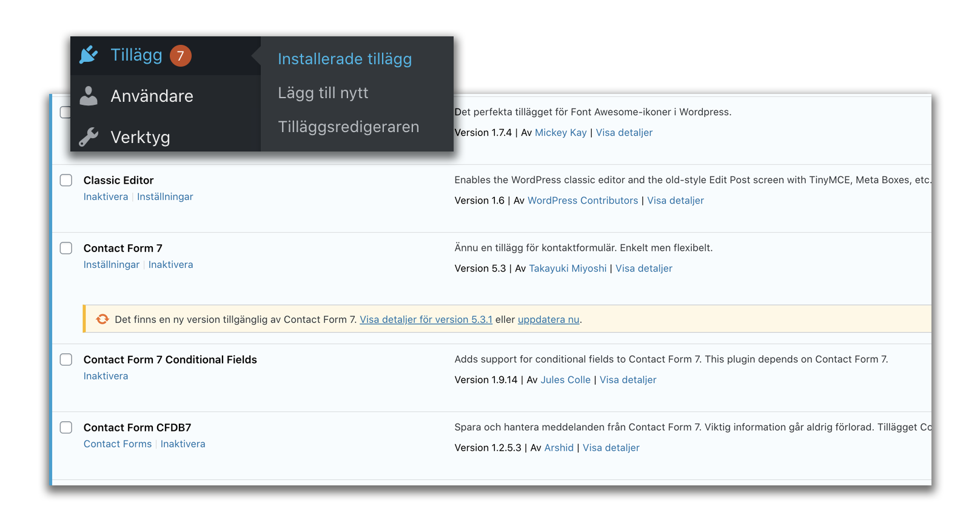Open the Verktyg menu
Image resolution: width=980 pixels, height=526 pixels.
coord(140,137)
